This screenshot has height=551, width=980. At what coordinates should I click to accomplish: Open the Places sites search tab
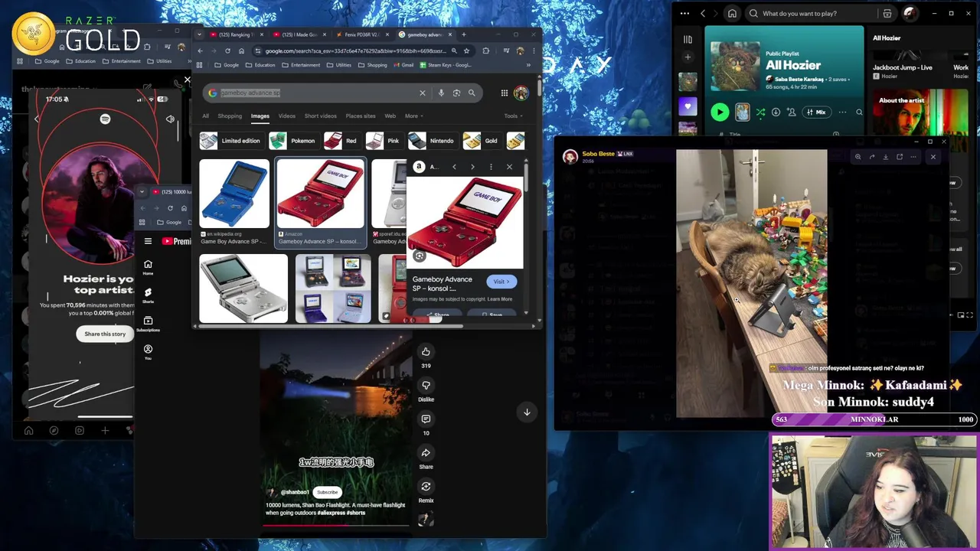[x=360, y=116]
